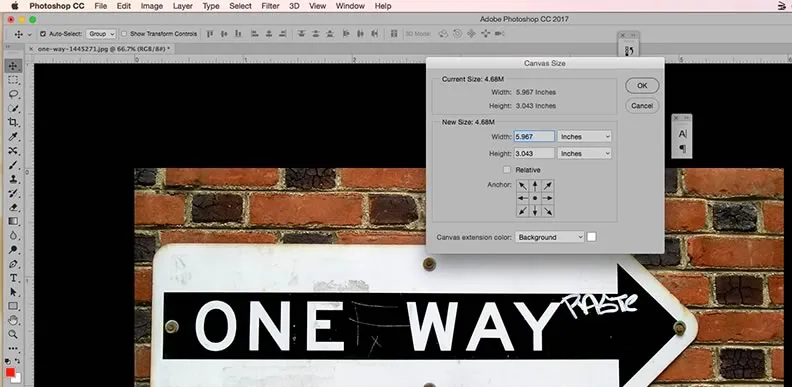Cancel the Canvas Size dialog
The image size is (792, 387).
[642, 106]
